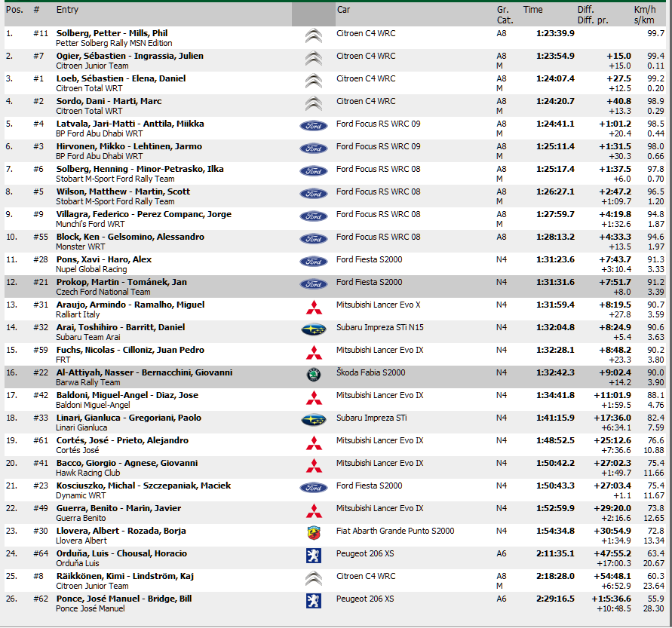672x628 pixels.
Task: Click the Subaru logo in Linari's row
Action: (x=313, y=420)
